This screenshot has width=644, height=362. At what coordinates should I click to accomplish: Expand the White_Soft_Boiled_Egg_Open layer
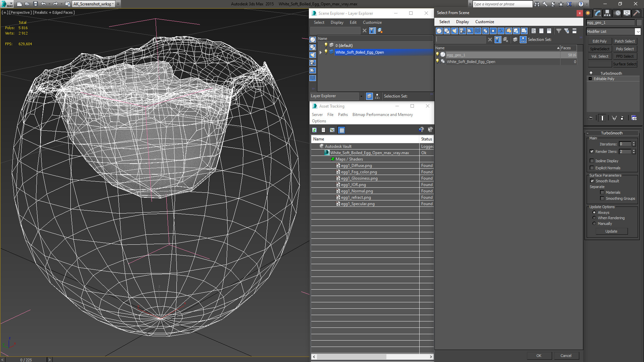[x=321, y=52]
